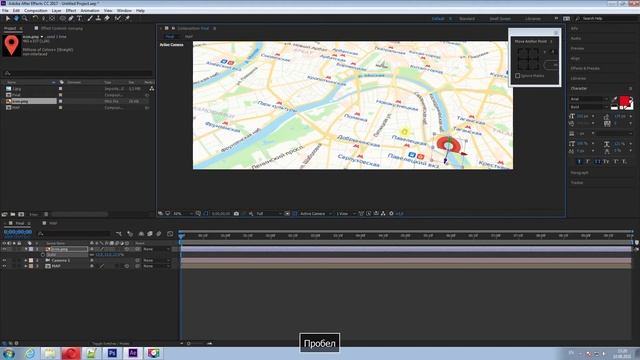Open the Effect menu
Viewport: 640px width, 360px height.
[x=71, y=11]
